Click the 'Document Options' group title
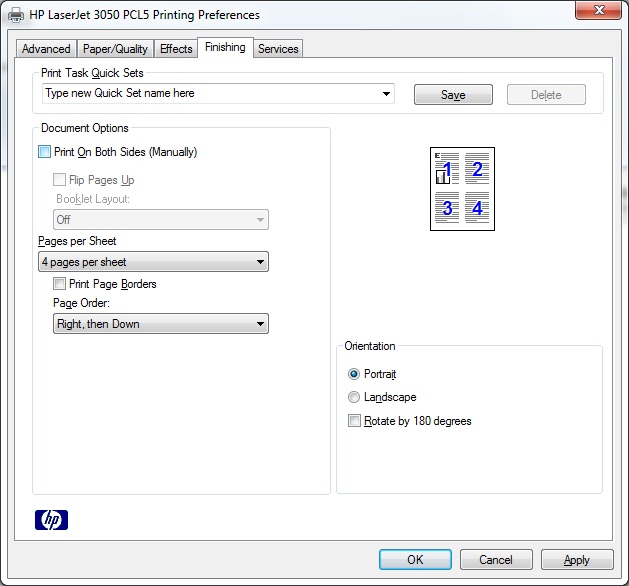This screenshot has height=586, width=629. tap(85, 128)
